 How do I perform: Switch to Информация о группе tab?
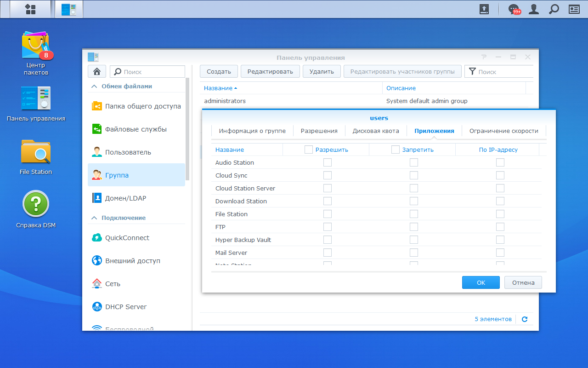coord(252,131)
